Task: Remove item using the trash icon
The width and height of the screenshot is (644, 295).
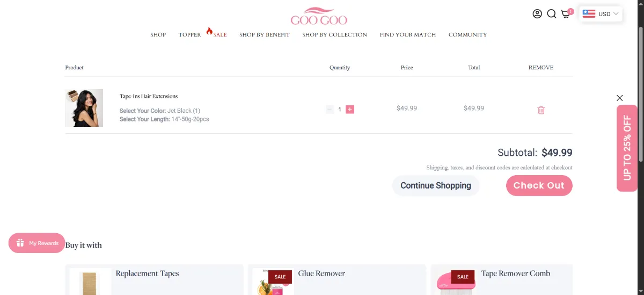Action: coord(541,110)
